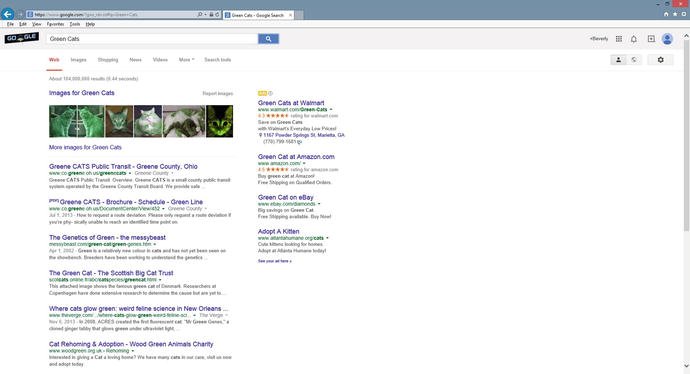The image size is (690, 374).
Task: Click the Google logo
Action: 22,38
